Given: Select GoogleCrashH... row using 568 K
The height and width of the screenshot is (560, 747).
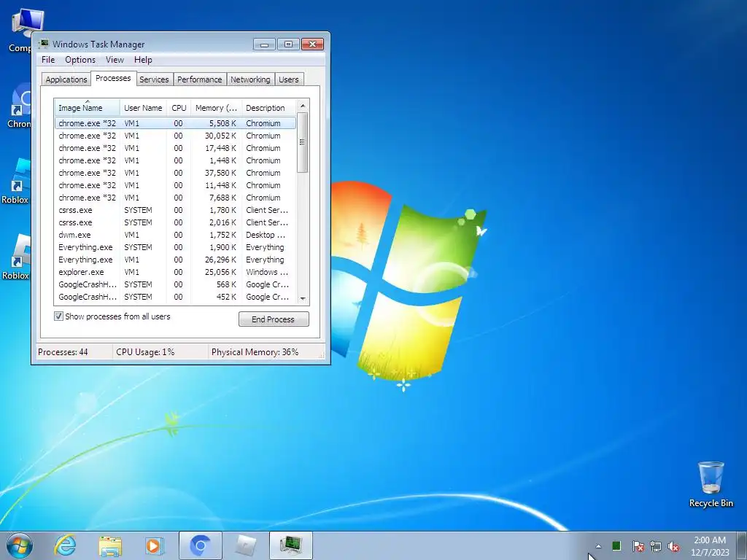Looking at the screenshot, I should pyautogui.click(x=175, y=284).
